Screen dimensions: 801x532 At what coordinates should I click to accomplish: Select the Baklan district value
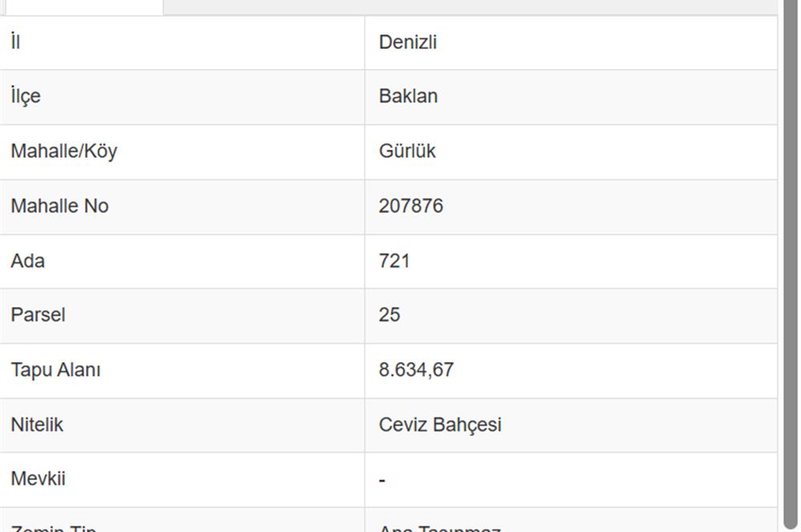tap(408, 96)
